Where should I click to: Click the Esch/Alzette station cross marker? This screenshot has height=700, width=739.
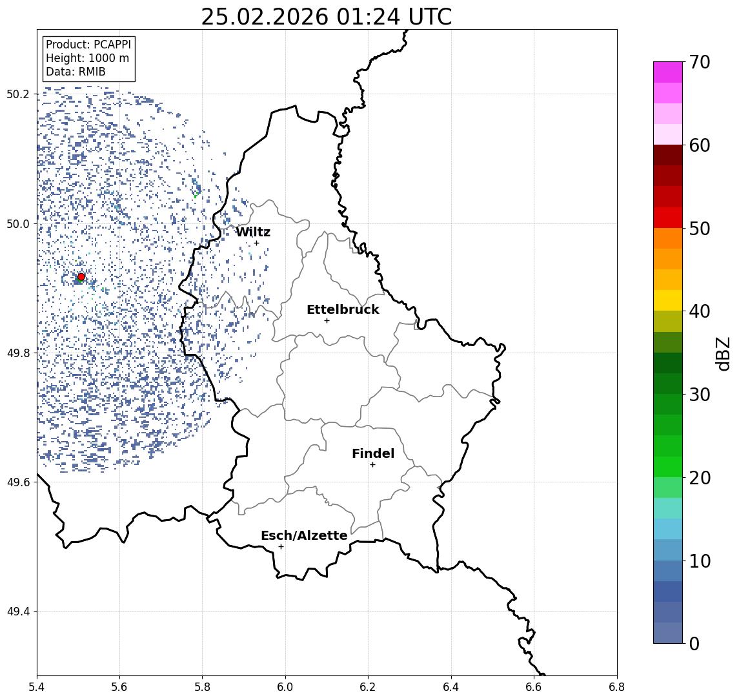tap(281, 547)
